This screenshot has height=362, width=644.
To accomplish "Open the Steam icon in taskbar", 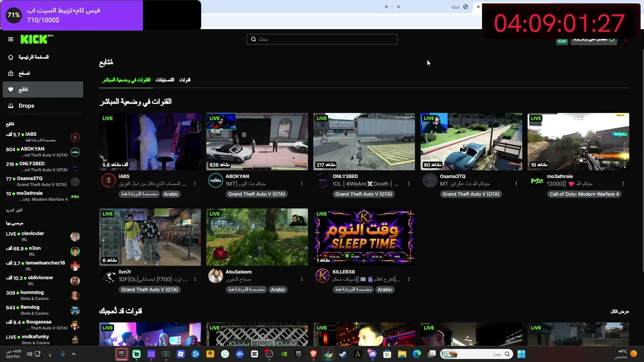I will pos(342,354).
